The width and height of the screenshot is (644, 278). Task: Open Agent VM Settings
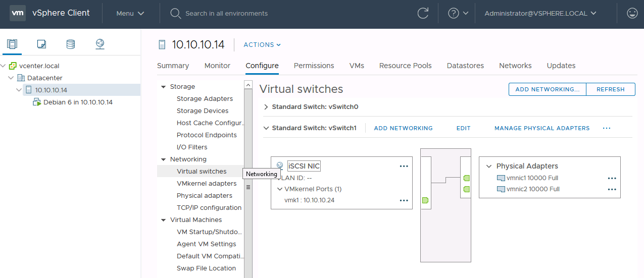[207, 244]
